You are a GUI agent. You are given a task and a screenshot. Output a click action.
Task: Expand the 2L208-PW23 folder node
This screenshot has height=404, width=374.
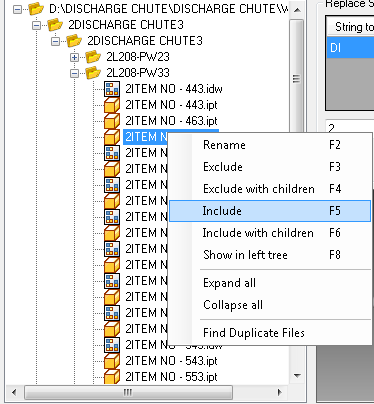[x=74, y=57]
